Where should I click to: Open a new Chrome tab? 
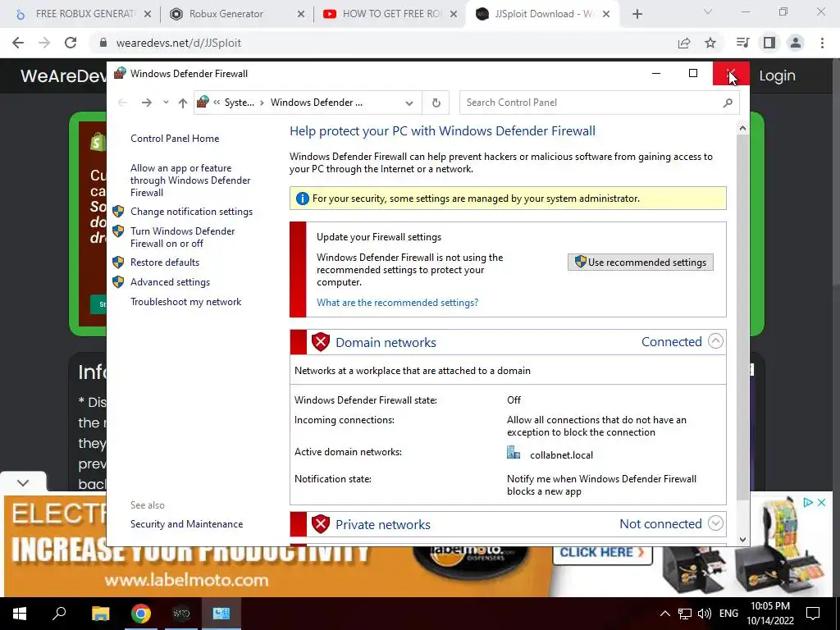pyautogui.click(x=637, y=14)
